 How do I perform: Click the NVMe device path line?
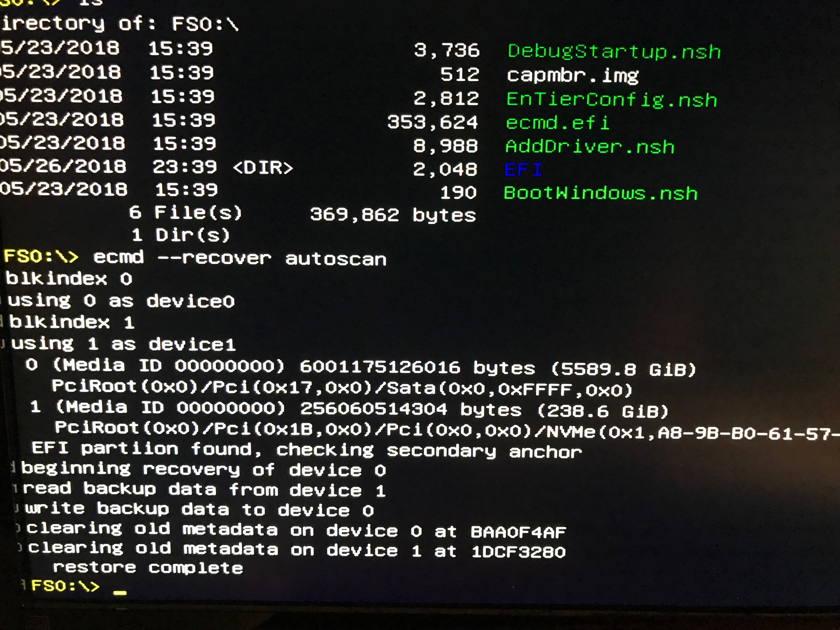coord(446,431)
